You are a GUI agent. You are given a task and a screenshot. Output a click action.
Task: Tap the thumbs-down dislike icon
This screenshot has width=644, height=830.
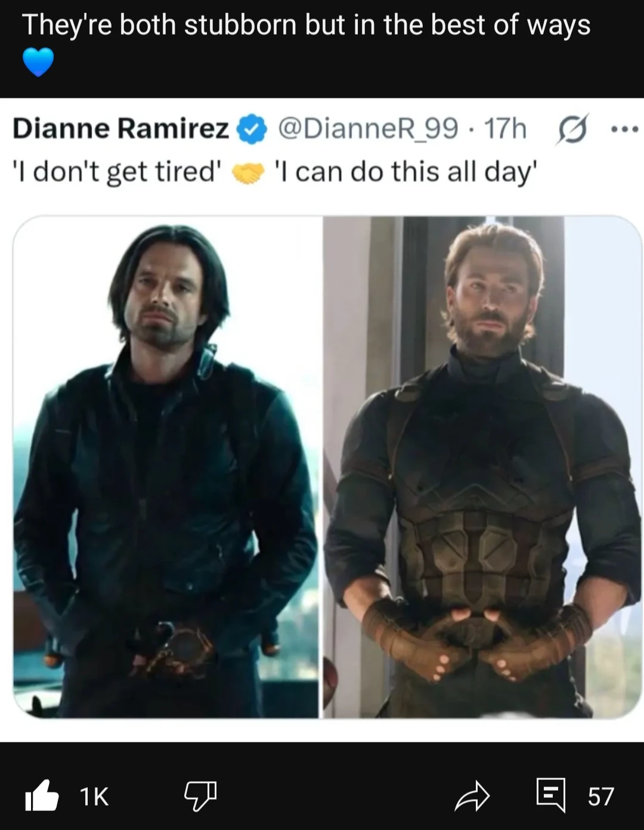200,797
